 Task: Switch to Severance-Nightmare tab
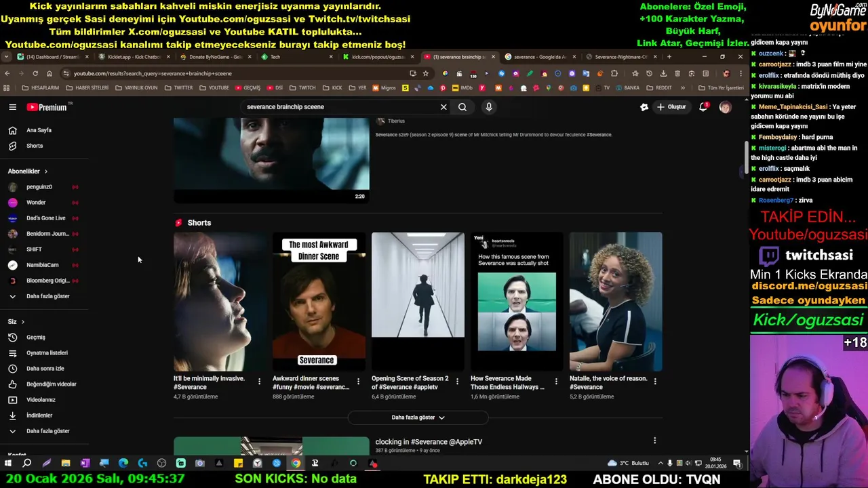(x=618, y=57)
